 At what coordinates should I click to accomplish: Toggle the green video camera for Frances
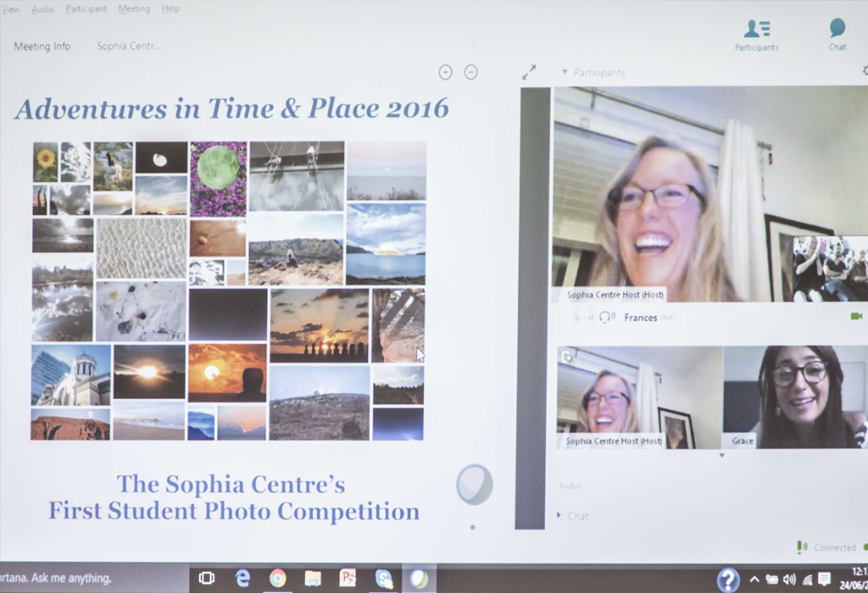855,316
